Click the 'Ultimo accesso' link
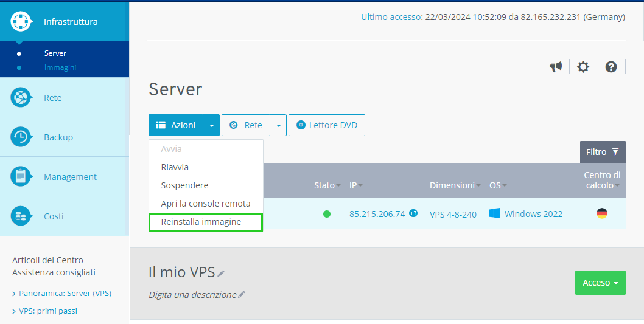The width and height of the screenshot is (644, 324). pyautogui.click(x=391, y=17)
